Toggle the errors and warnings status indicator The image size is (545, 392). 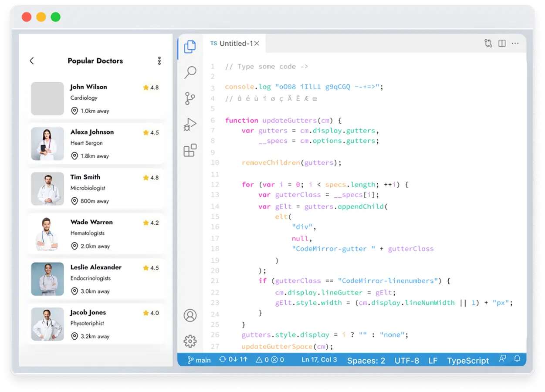point(270,360)
